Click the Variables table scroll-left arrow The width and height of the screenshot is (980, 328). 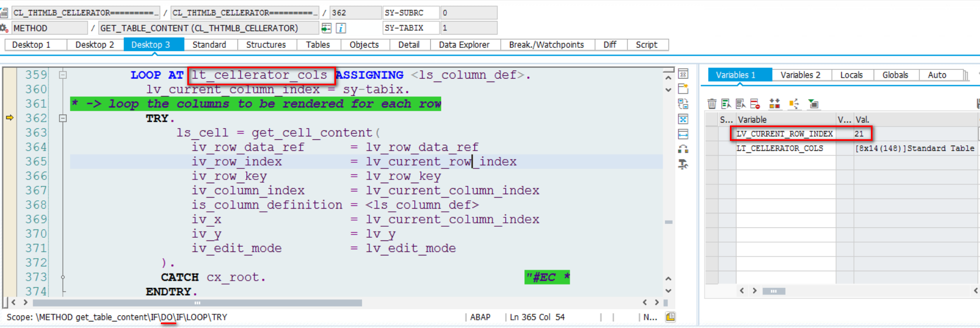(x=742, y=291)
